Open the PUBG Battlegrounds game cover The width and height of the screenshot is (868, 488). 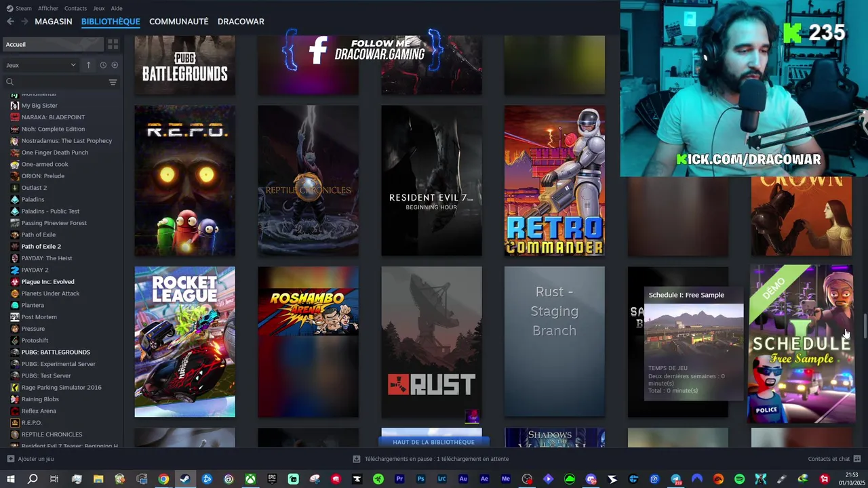[x=184, y=65]
